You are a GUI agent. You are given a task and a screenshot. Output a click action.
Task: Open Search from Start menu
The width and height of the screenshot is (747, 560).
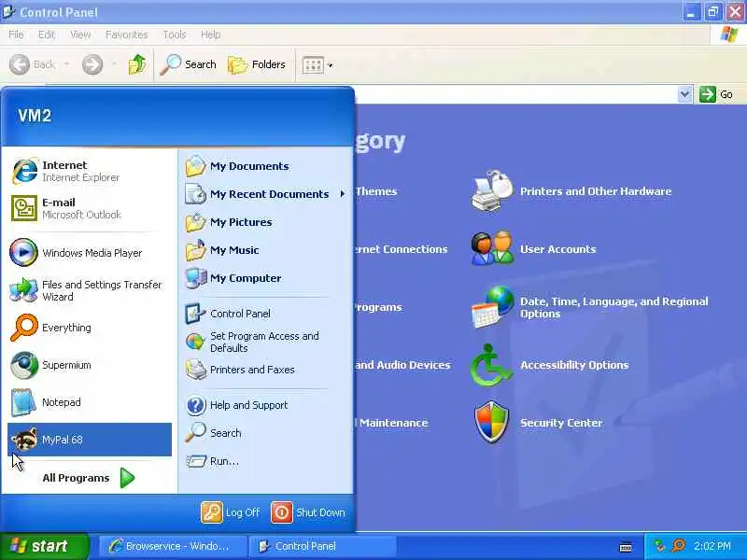[265, 433]
